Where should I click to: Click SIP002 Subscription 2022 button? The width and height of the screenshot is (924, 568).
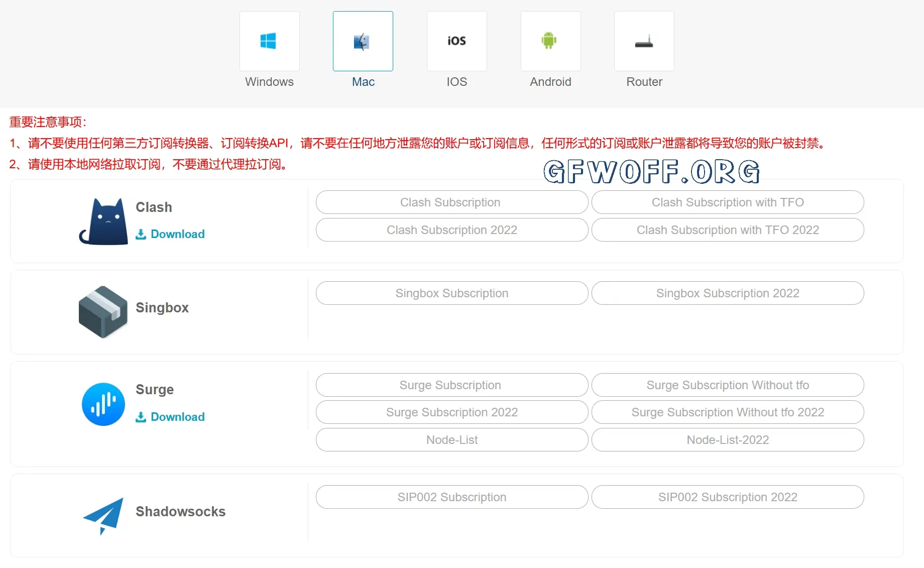(728, 497)
